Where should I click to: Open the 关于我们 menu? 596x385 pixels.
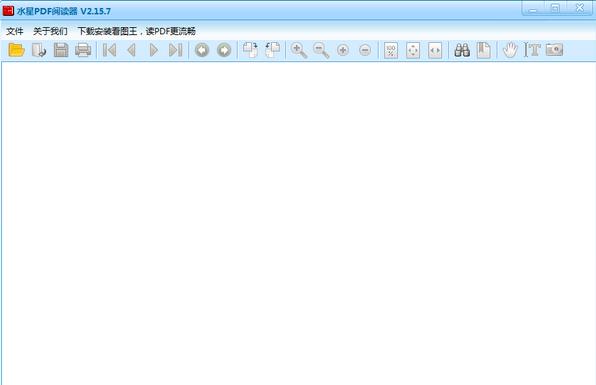click(50, 31)
